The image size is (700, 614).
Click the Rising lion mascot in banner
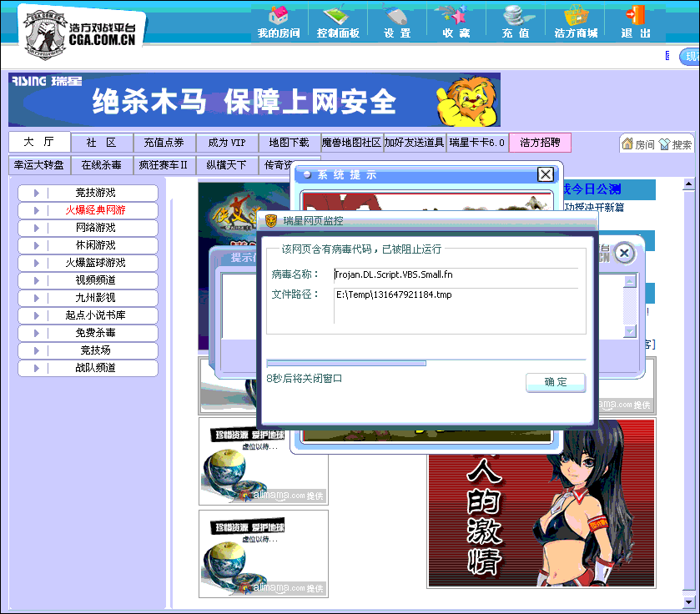tap(467, 101)
